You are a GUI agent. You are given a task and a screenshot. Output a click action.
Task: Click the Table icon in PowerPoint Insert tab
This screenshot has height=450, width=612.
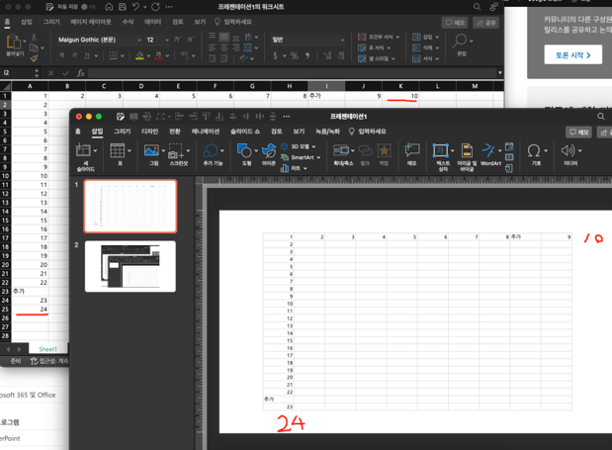[117, 150]
